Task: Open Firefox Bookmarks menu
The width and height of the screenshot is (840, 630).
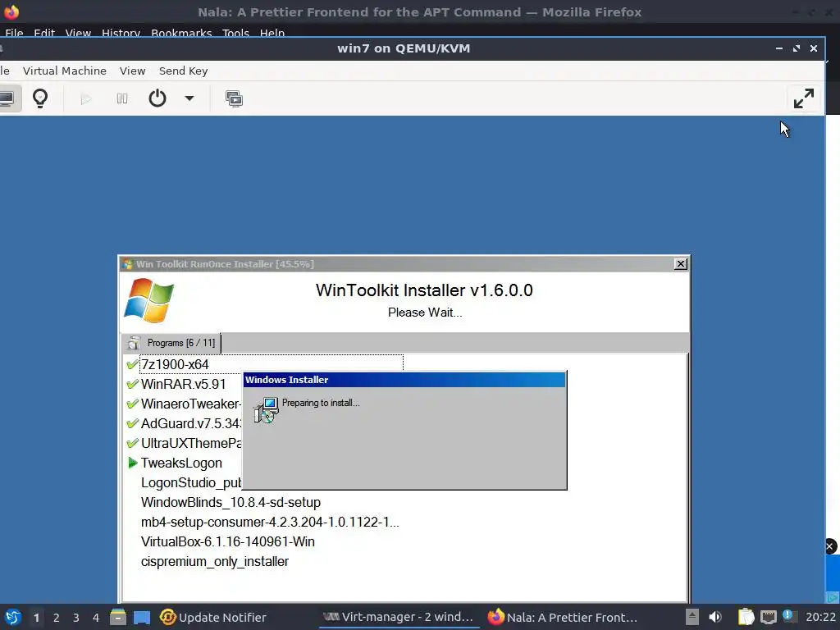Action: pos(181,33)
